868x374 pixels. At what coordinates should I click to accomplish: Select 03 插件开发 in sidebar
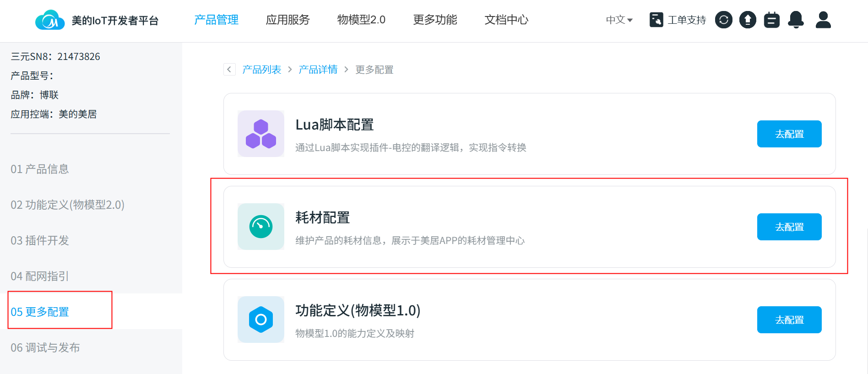(40, 240)
